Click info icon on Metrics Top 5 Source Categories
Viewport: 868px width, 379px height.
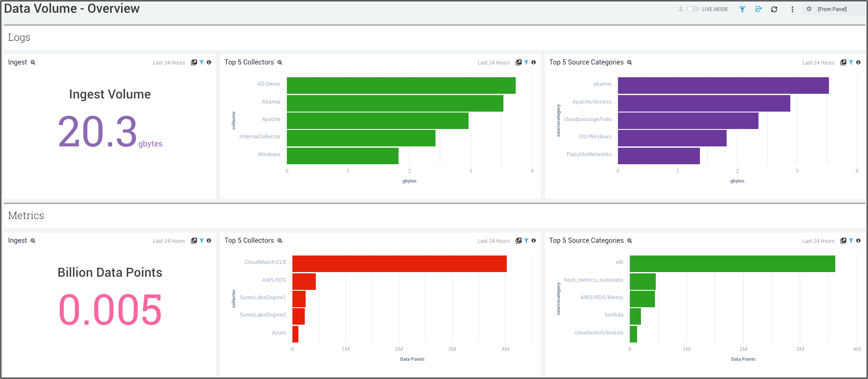click(x=858, y=241)
